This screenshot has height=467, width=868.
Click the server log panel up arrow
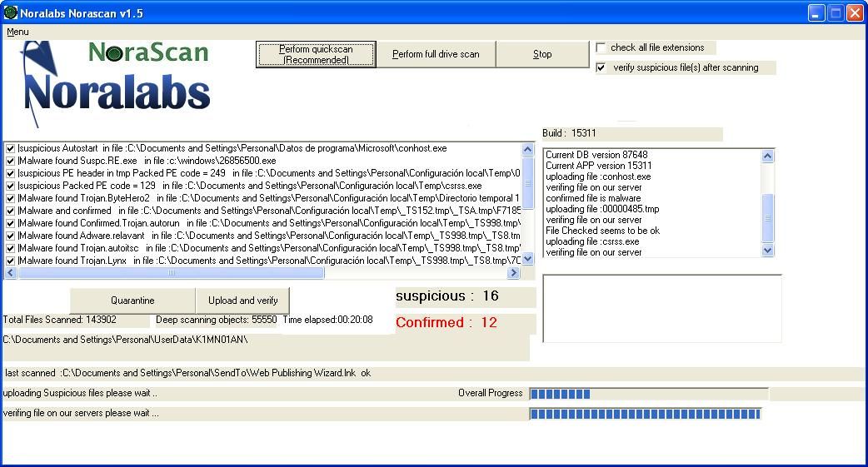tap(767, 156)
